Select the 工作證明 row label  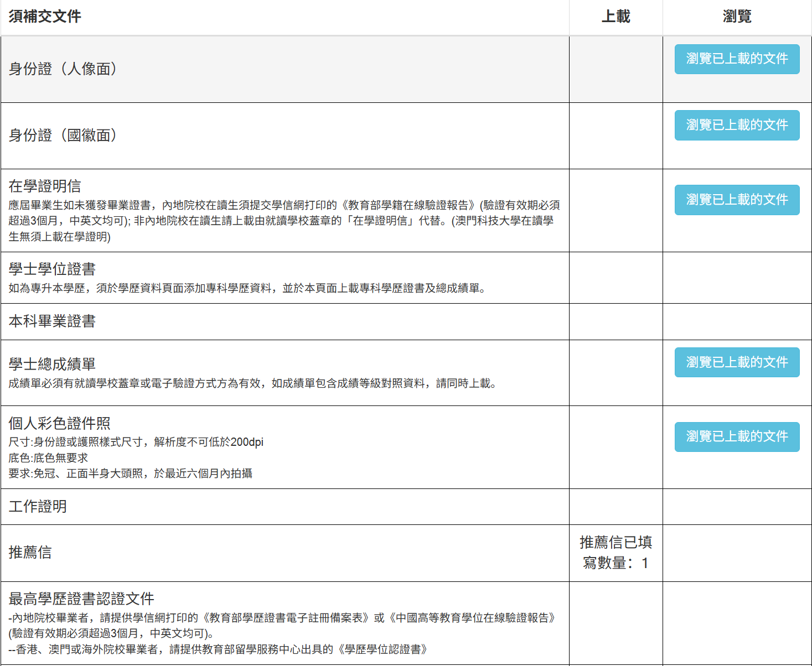coord(38,506)
